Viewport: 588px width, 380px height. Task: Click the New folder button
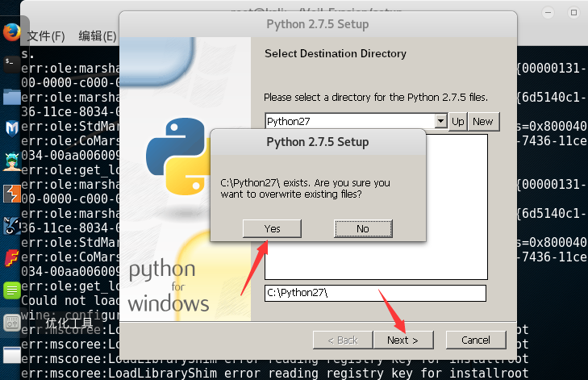point(483,122)
